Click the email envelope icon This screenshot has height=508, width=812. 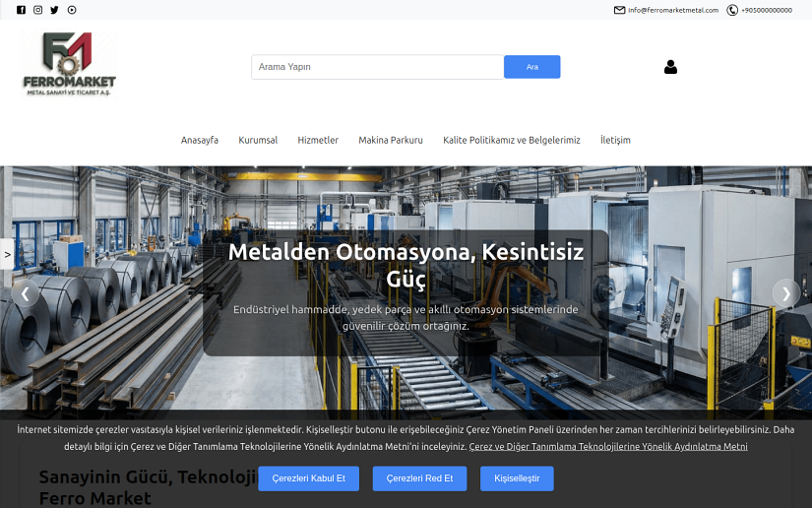(619, 10)
